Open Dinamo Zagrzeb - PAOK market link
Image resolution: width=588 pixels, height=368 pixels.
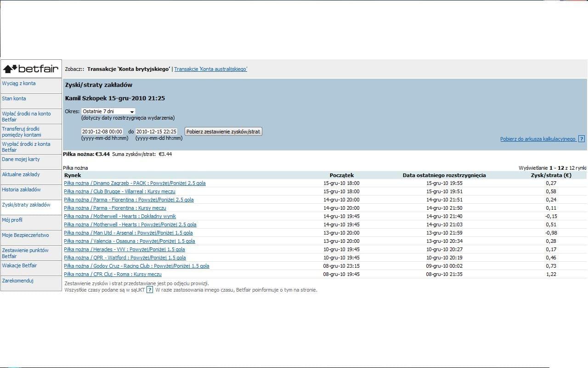pyautogui.click(x=135, y=183)
